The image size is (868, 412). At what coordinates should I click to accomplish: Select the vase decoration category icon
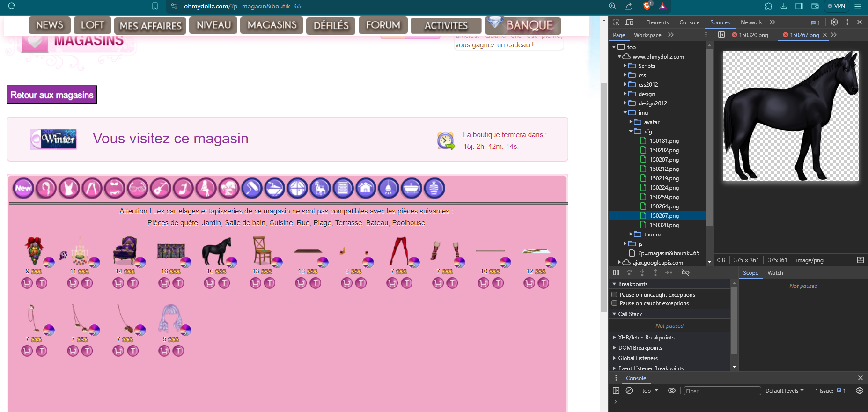click(x=434, y=188)
